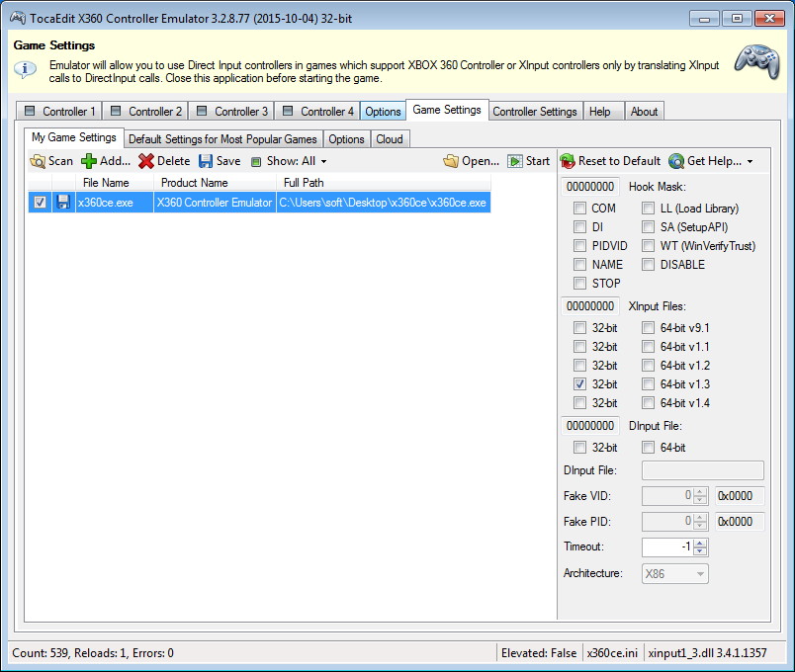795x672 pixels.
Task: Open Default Settings for Most Popular Games tab
Action: 223,139
